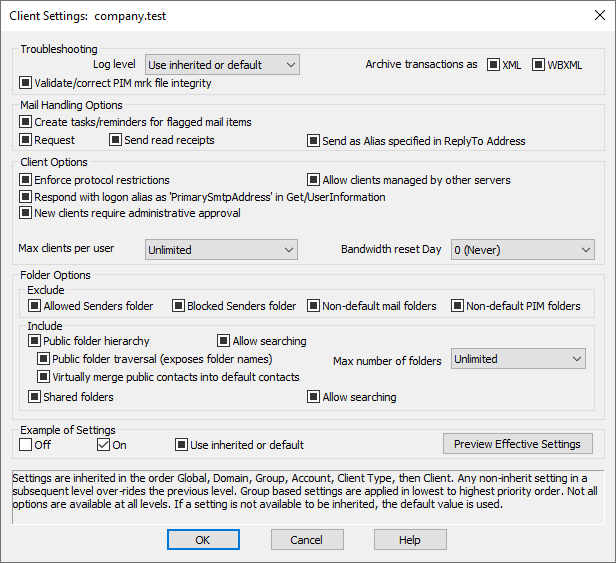The height and width of the screenshot is (563, 616).
Task: Click the OK button
Action: (x=203, y=539)
